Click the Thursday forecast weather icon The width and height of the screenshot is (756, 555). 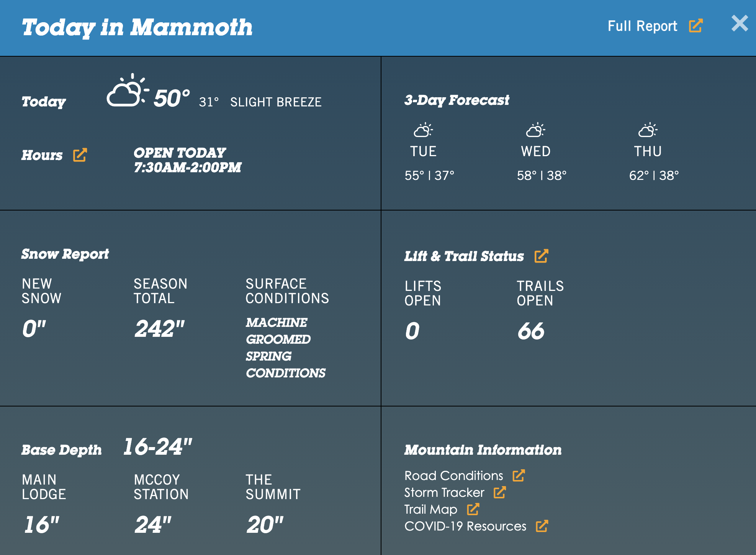pos(648,130)
